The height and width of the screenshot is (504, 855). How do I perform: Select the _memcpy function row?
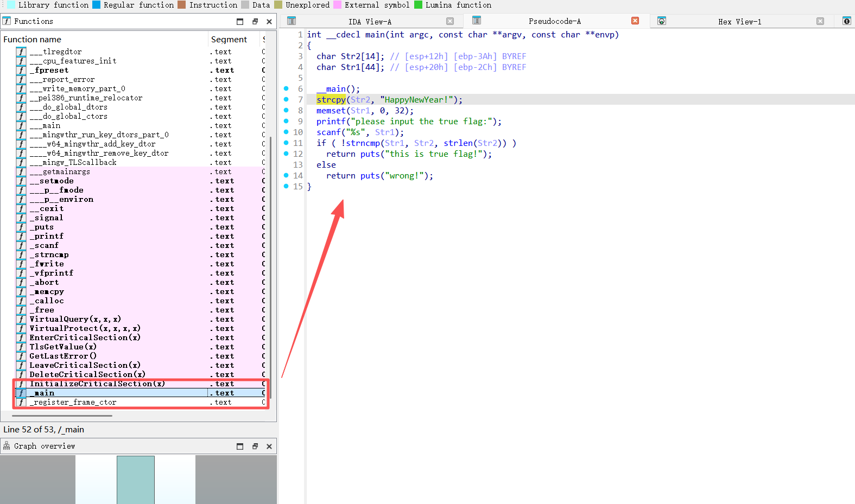pyautogui.click(x=140, y=291)
